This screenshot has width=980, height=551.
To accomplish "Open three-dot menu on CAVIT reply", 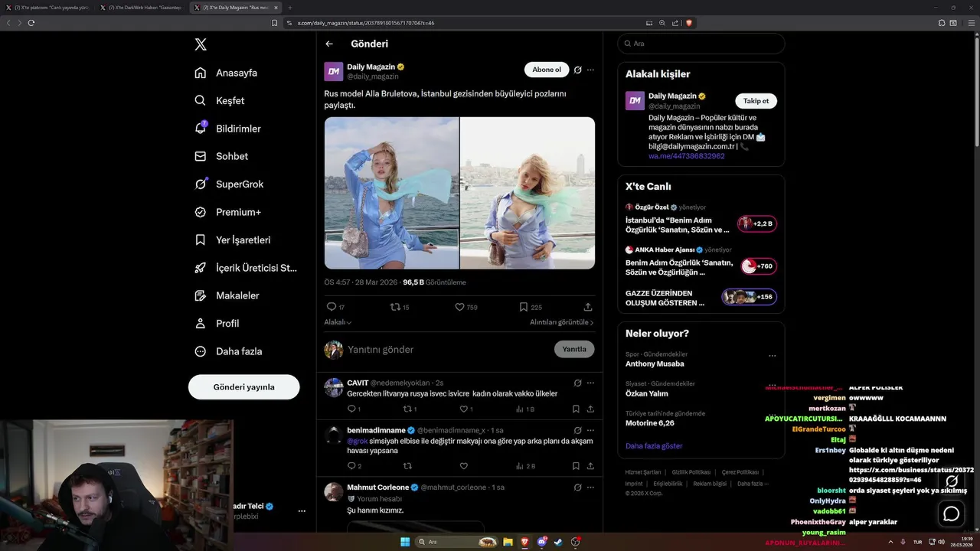I will 590,383.
